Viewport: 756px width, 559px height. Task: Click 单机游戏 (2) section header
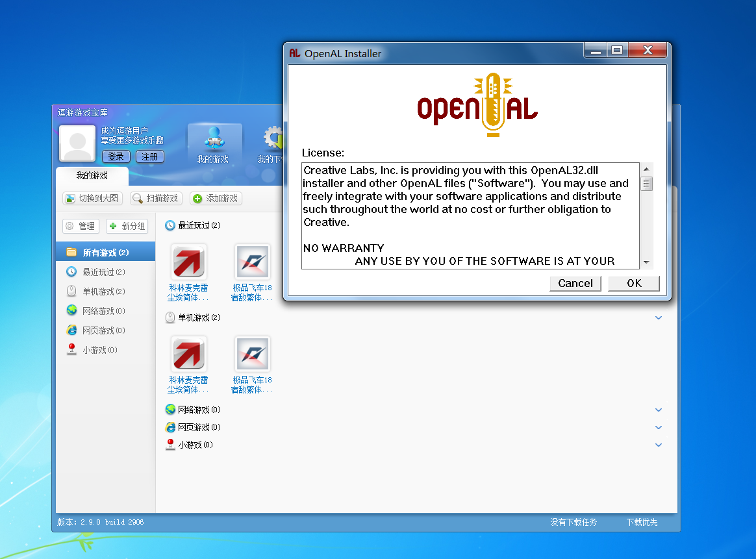pos(194,317)
